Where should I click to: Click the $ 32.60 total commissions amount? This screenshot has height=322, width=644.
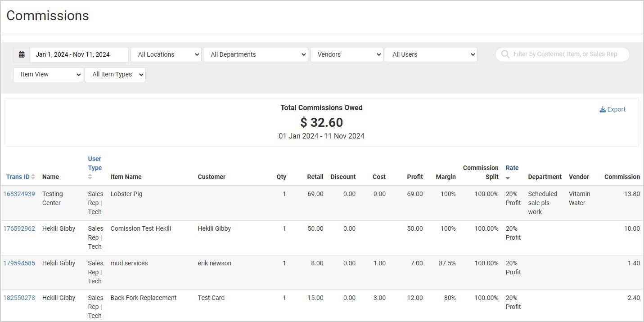click(322, 122)
